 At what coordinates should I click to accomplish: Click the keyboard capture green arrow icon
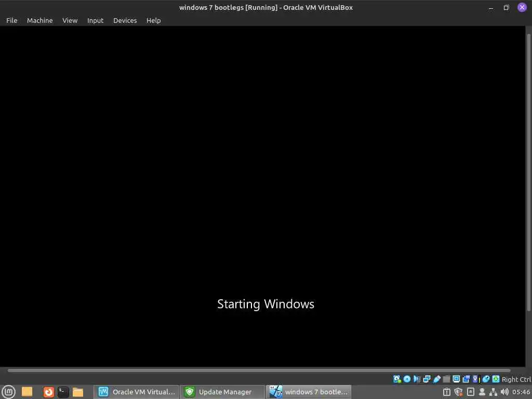point(496,379)
